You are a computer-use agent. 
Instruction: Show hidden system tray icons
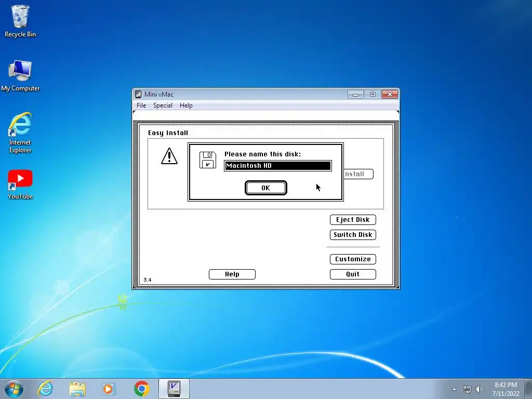[x=454, y=389]
